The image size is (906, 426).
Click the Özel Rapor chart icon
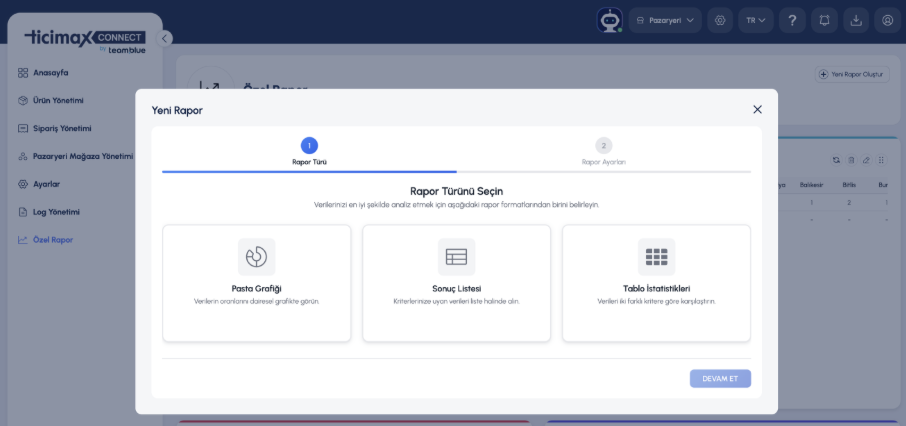[23, 239]
